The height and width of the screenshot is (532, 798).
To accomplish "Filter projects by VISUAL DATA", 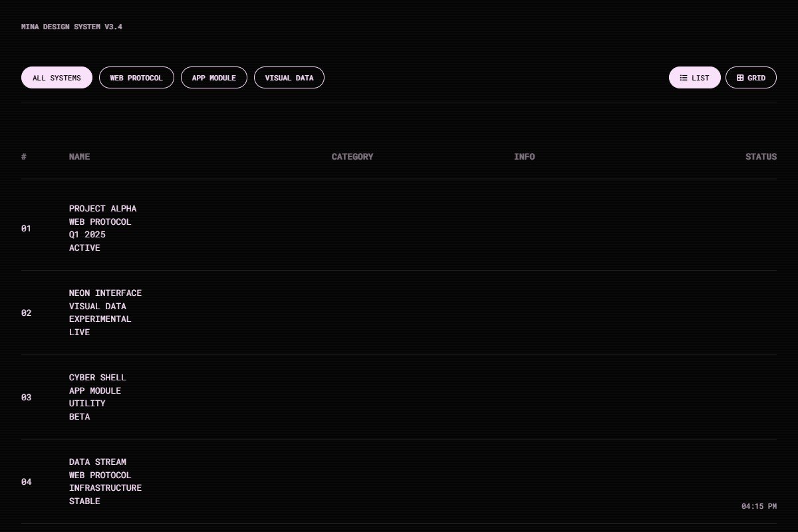I will 289,77.
